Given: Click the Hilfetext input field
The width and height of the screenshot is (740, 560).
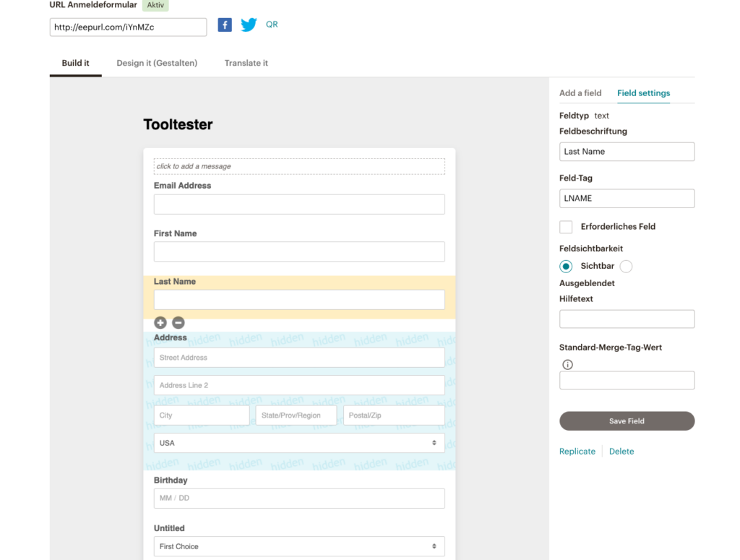Looking at the screenshot, I should pos(627,319).
